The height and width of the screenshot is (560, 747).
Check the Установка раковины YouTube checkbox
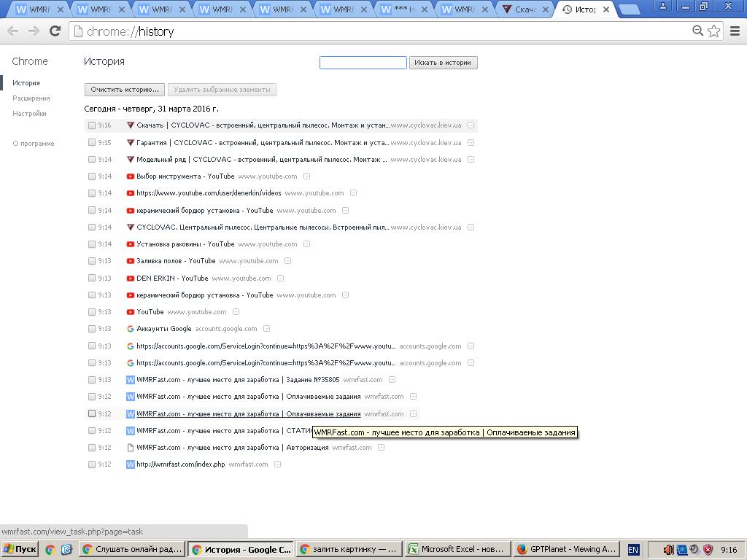coord(92,244)
